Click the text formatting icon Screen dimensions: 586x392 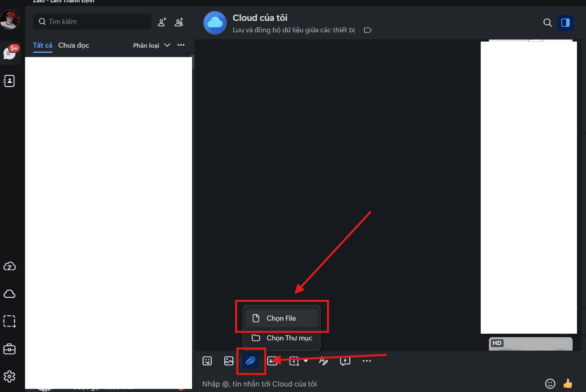point(323,361)
